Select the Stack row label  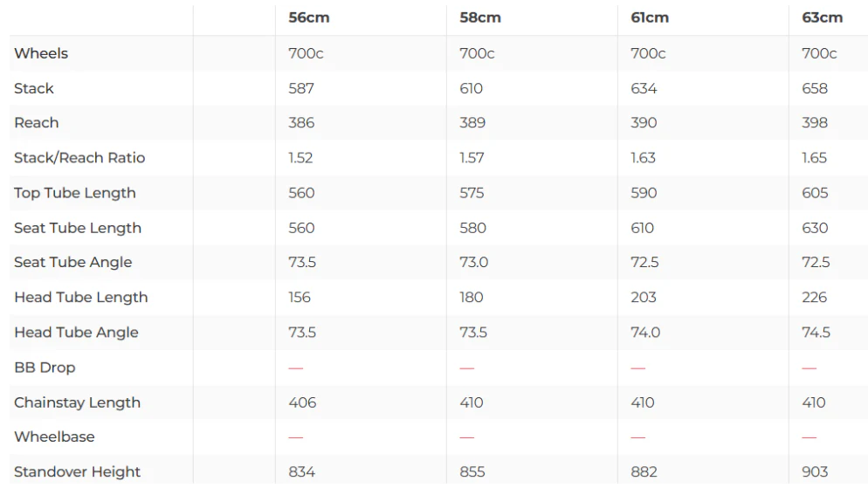tap(34, 88)
